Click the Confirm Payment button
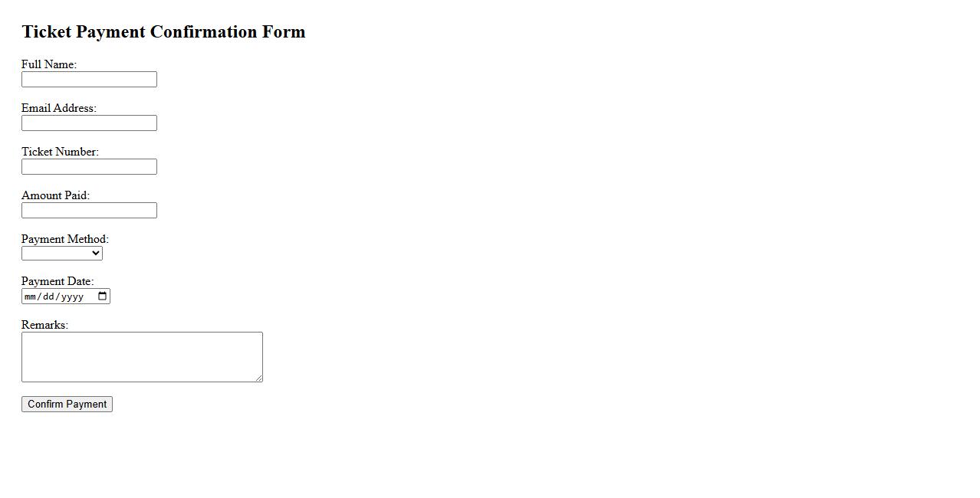 67,405
